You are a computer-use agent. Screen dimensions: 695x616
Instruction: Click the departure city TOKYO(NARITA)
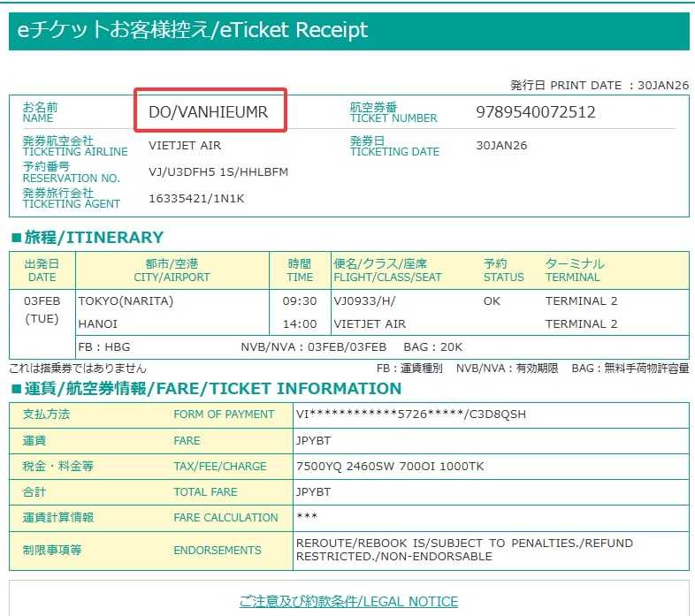tap(126, 301)
